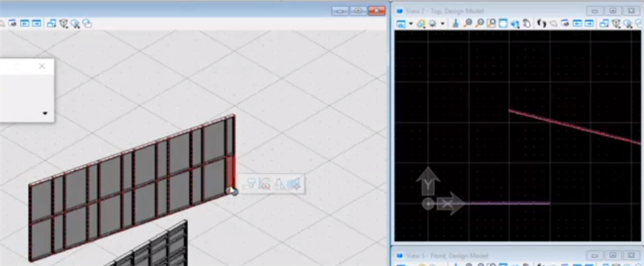Click View Previous in View 2 toolbar
The width and height of the screenshot is (644, 266).
(x=577, y=24)
